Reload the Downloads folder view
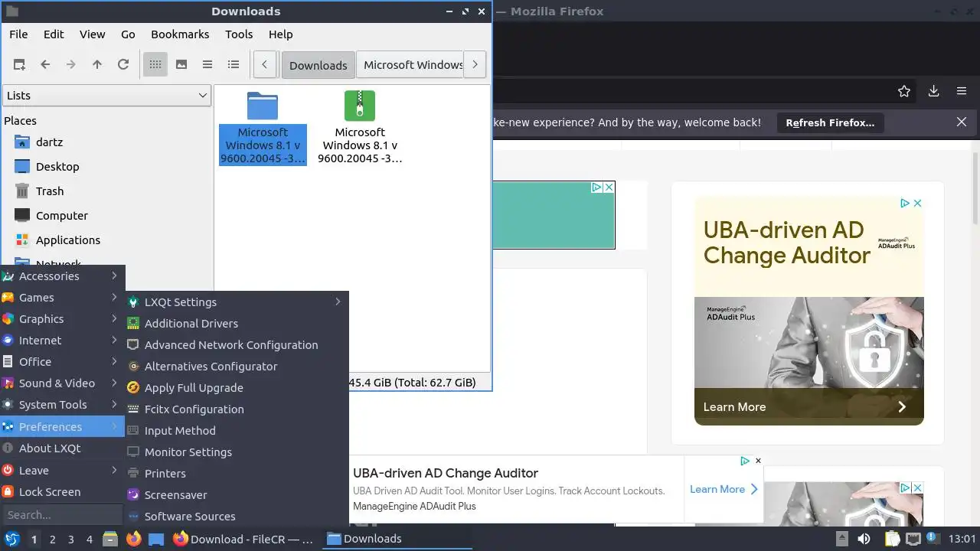Image resolution: width=980 pixels, height=551 pixels. pos(123,65)
